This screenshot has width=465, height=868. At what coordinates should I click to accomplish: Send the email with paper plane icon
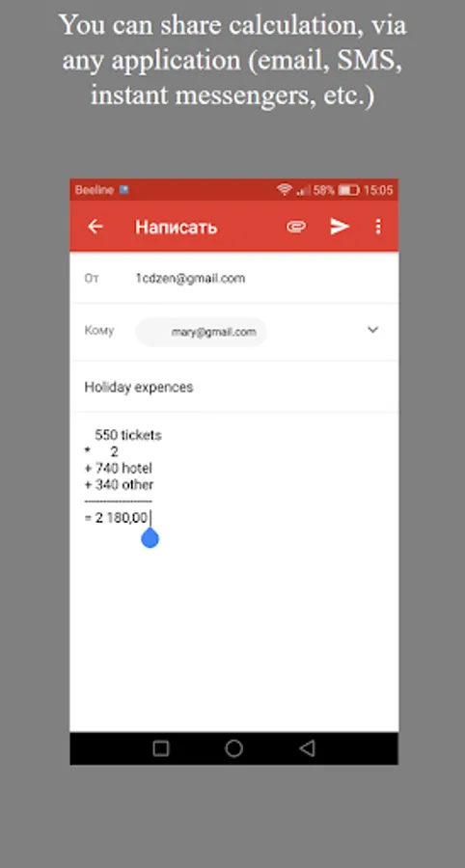[x=340, y=227]
